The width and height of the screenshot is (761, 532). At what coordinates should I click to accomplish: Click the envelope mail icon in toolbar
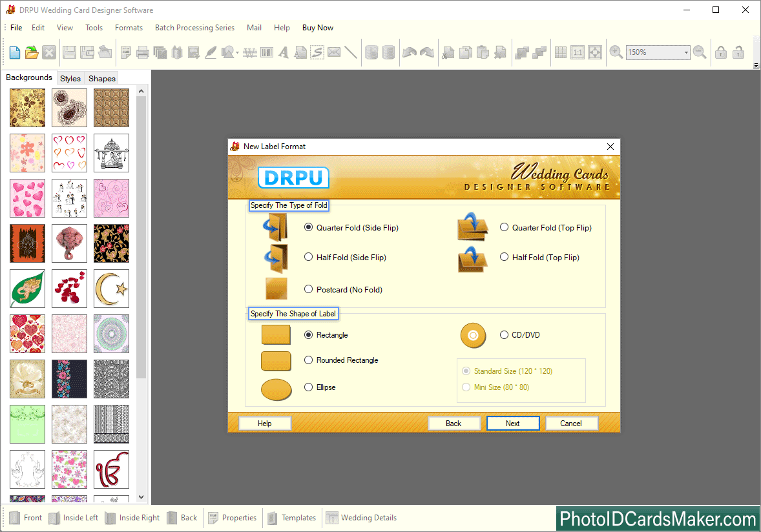point(334,52)
